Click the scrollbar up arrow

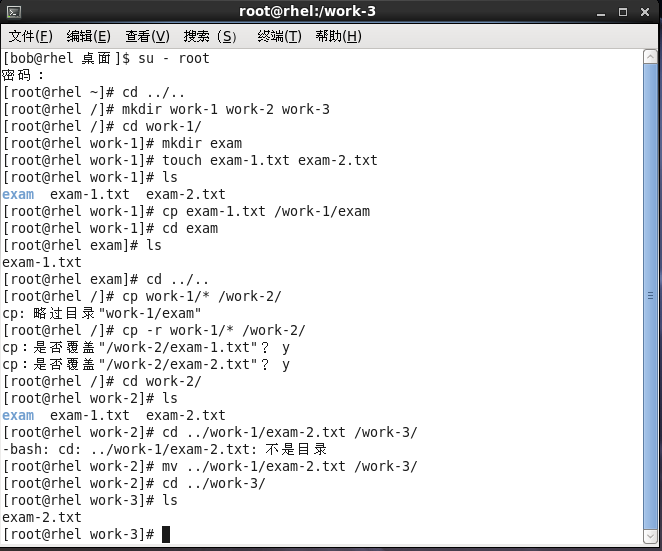pyautogui.click(x=650, y=57)
